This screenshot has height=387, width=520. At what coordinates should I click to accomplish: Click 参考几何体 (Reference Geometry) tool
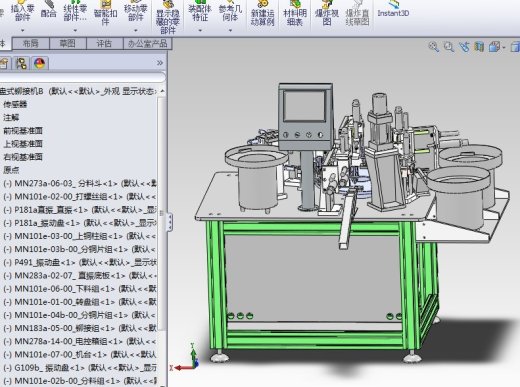tap(230, 12)
